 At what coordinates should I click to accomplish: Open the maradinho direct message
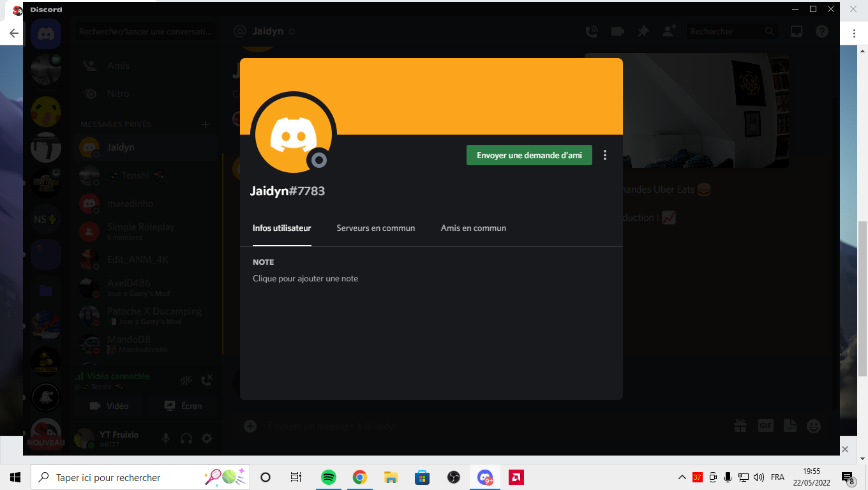146,204
